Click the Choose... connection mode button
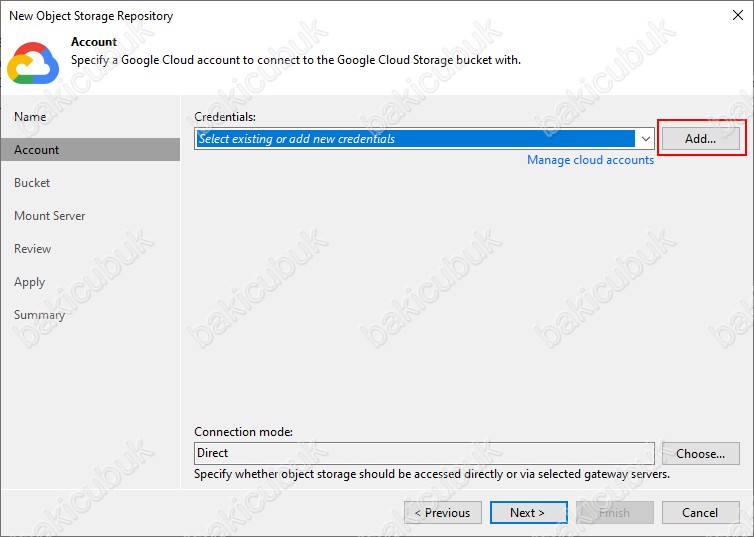 701,453
